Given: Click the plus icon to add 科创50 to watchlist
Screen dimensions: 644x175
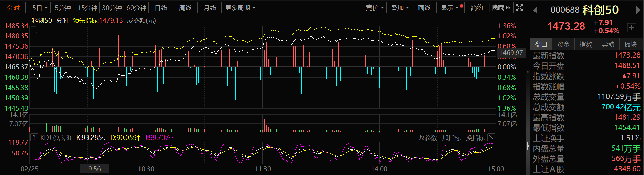Looking at the screenshot, I should click(632, 28).
